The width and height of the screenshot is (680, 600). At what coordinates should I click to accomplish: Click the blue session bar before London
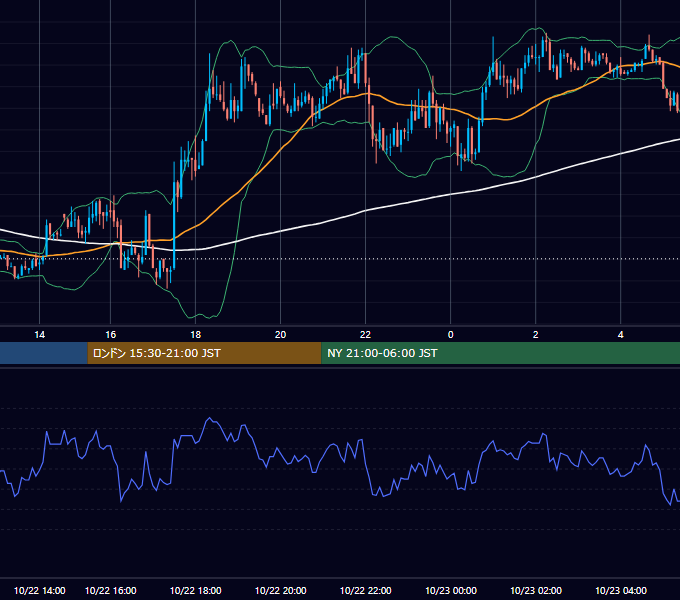click(x=44, y=353)
